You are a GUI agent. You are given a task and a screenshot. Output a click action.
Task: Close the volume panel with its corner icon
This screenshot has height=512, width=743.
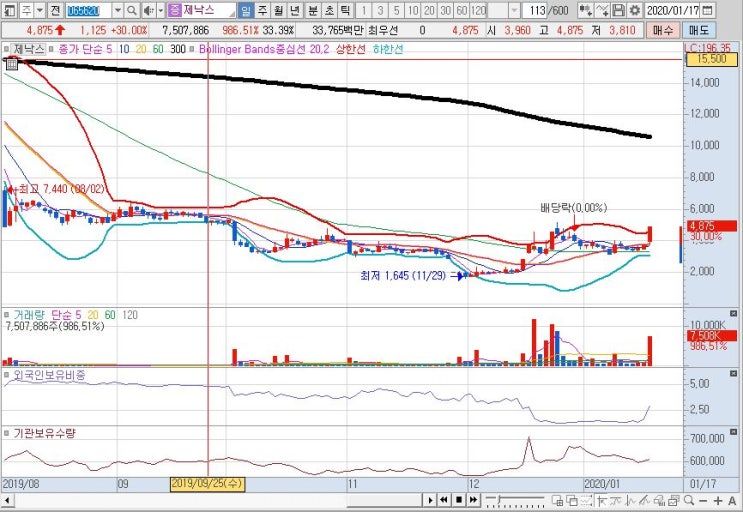click(x=734, y=314)
